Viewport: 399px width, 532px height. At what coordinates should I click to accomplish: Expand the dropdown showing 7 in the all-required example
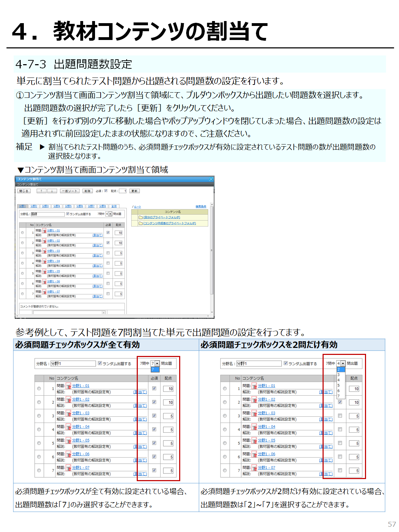pos(157,364)
